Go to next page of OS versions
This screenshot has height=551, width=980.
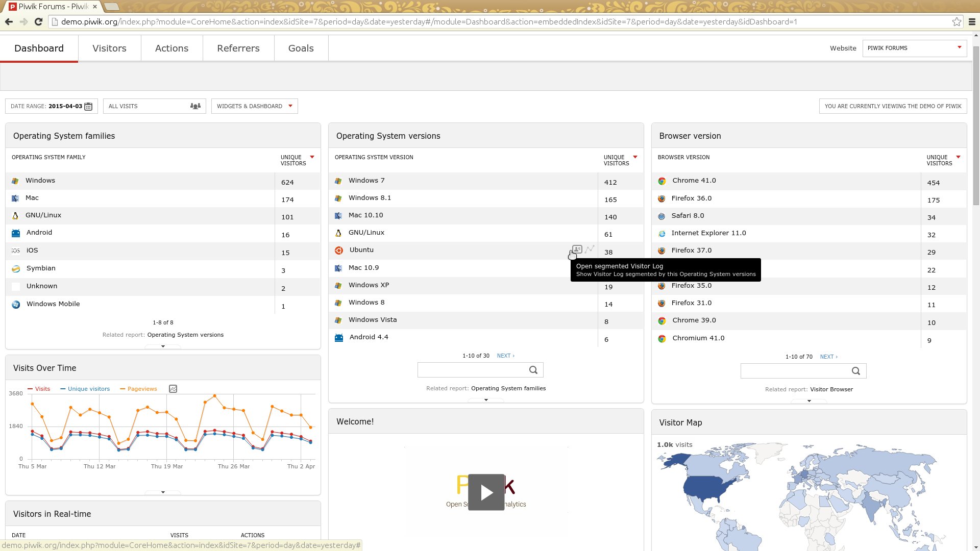[x=505, y=356]
